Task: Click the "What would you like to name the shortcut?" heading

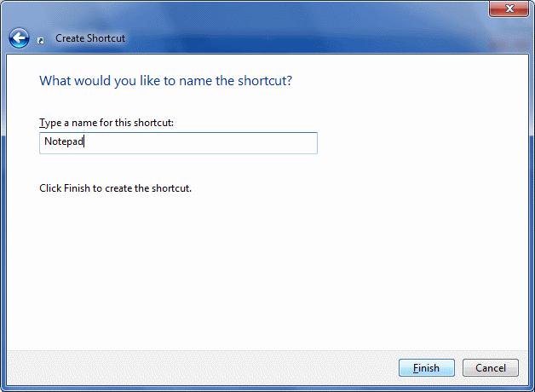Action: [166, 81]
